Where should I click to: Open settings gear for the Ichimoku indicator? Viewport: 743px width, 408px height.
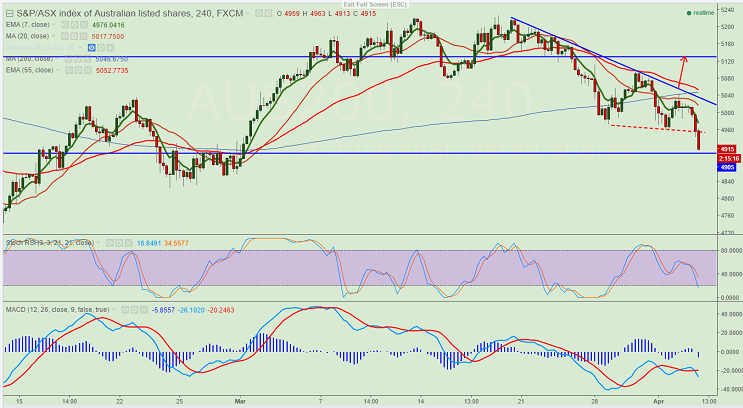pyautogui.click(x=101, y=47)
